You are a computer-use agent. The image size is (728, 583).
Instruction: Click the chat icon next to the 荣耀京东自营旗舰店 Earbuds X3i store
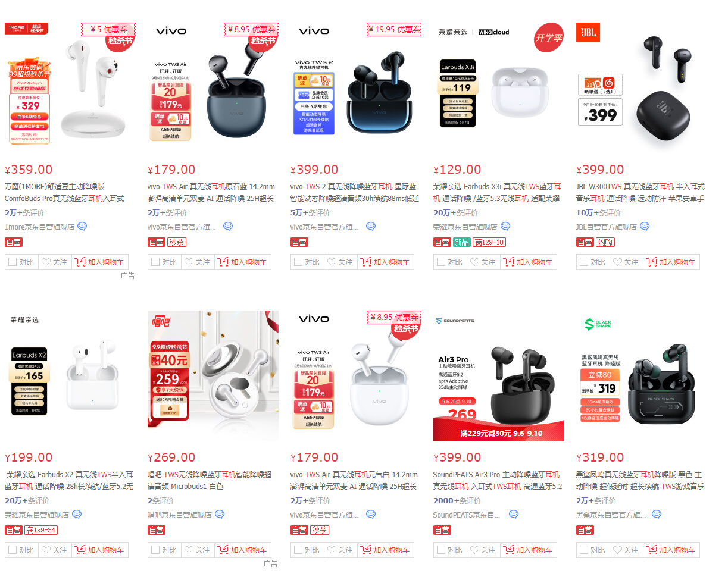(505, 226)
